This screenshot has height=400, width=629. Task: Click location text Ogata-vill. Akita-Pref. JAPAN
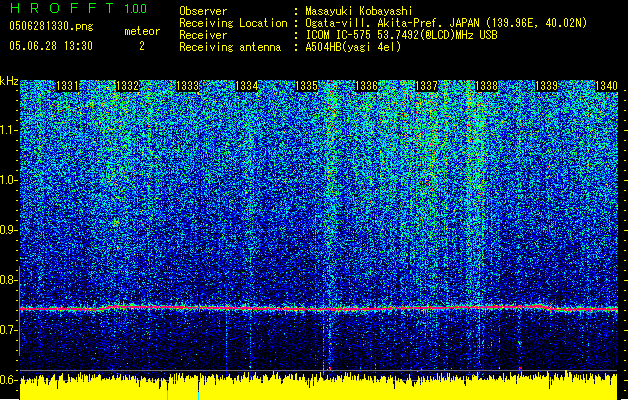click(391, 23)
